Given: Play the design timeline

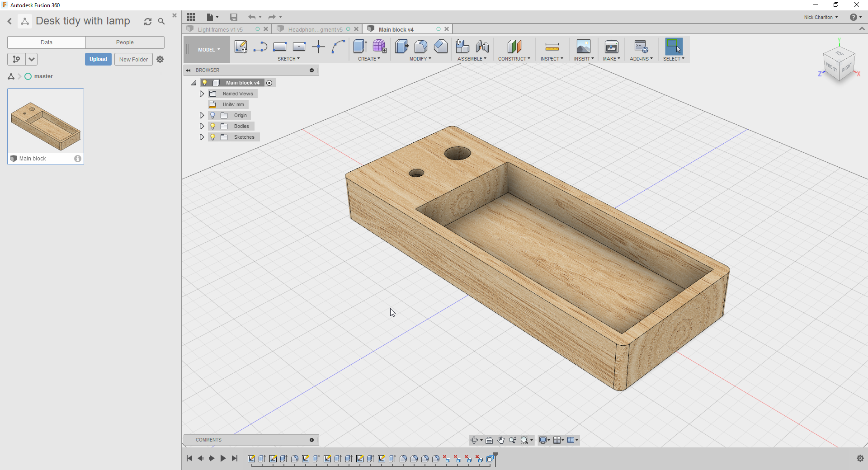Looking at the screenshot, I should pyautogui.click(x=223, y=458).
